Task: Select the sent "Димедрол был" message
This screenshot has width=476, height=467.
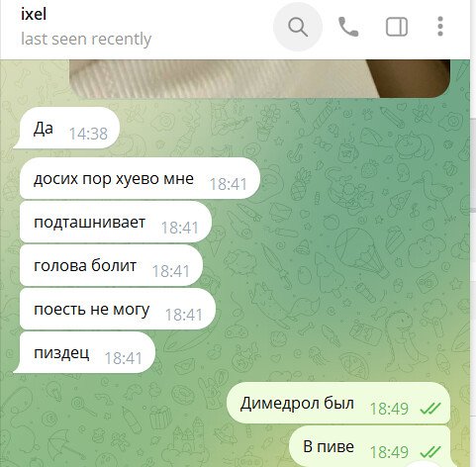Action: point(338,403)
